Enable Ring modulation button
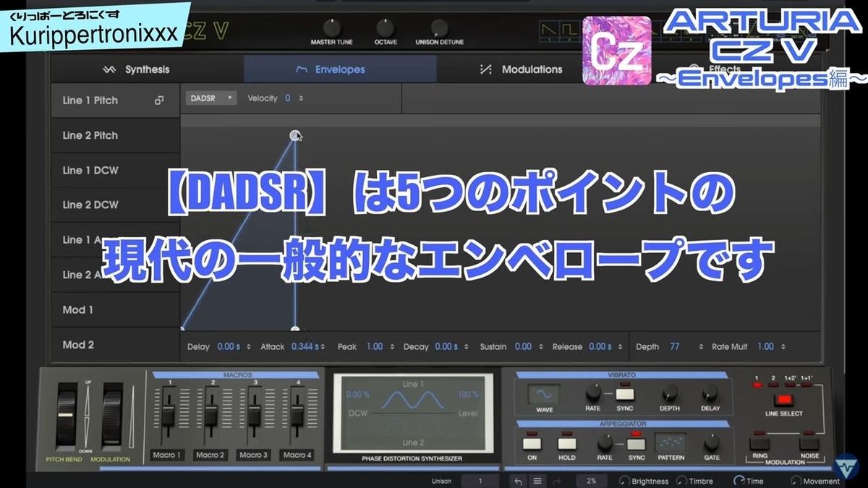Screen dimensions: 868x488 759,443
